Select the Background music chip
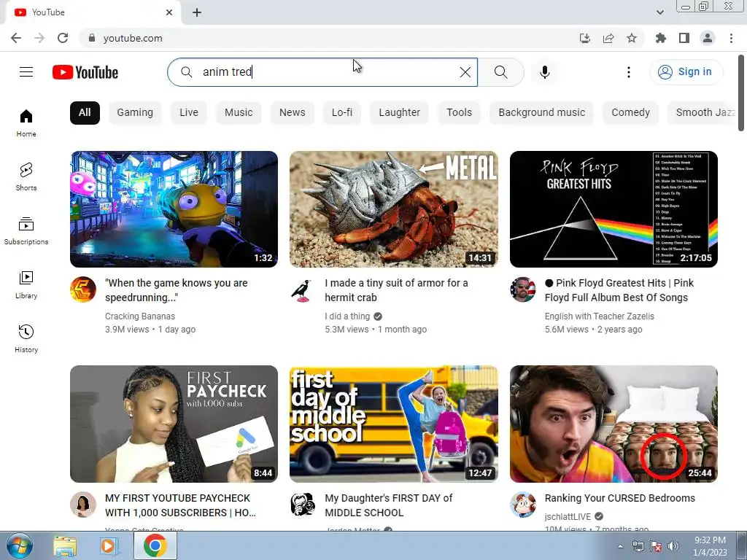Image resolution: width=747 pixels, height=560 pixels. [542, 113]
